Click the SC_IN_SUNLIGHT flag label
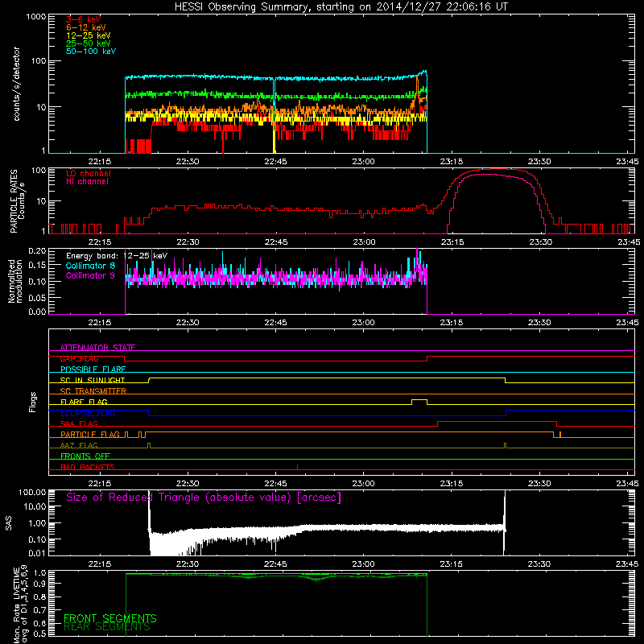644x644 pixels. click(93, 380)
